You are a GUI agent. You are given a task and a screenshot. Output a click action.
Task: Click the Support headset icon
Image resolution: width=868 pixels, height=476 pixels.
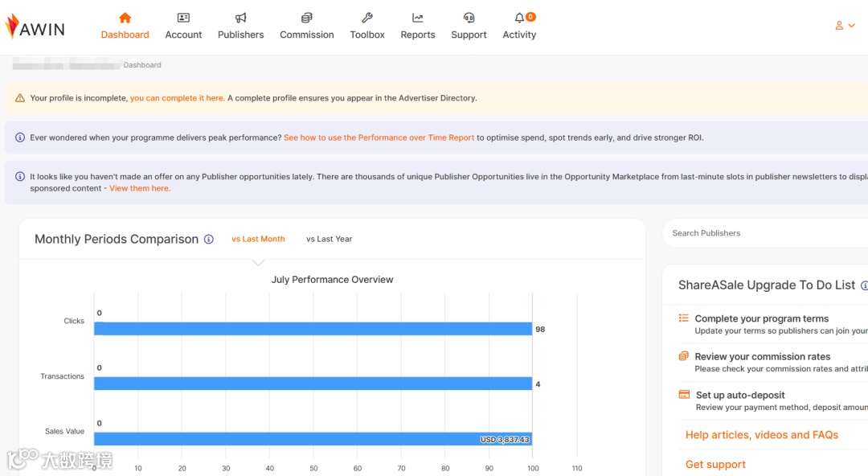[x=469, y=18]
